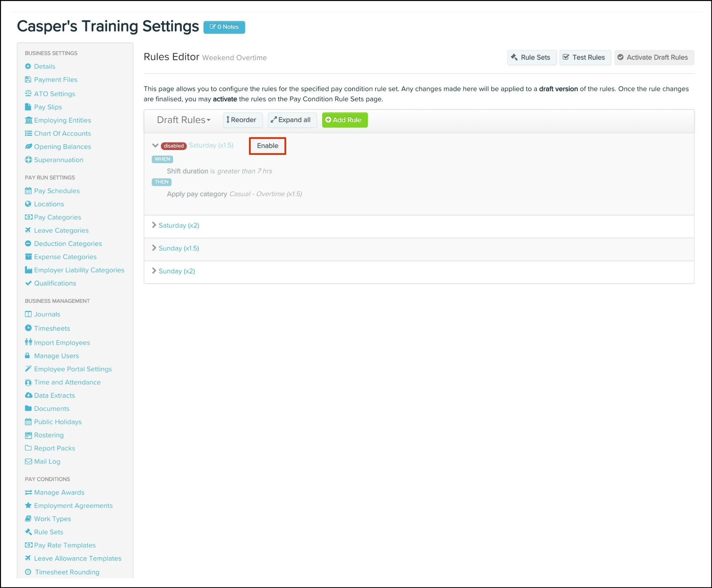Open the Draft Rules dropdown
712x588 pixels.
tap(184, 120)
